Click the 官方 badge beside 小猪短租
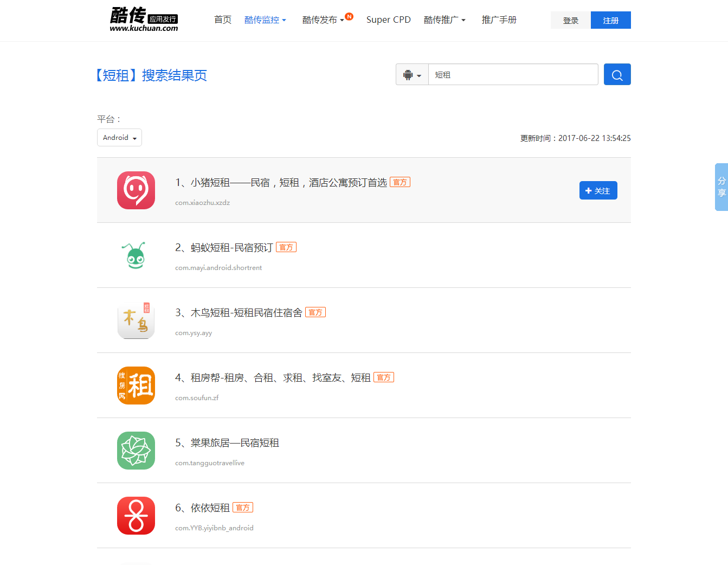The width and height of the screenshot is (728, 565). (x=400, y=182)
